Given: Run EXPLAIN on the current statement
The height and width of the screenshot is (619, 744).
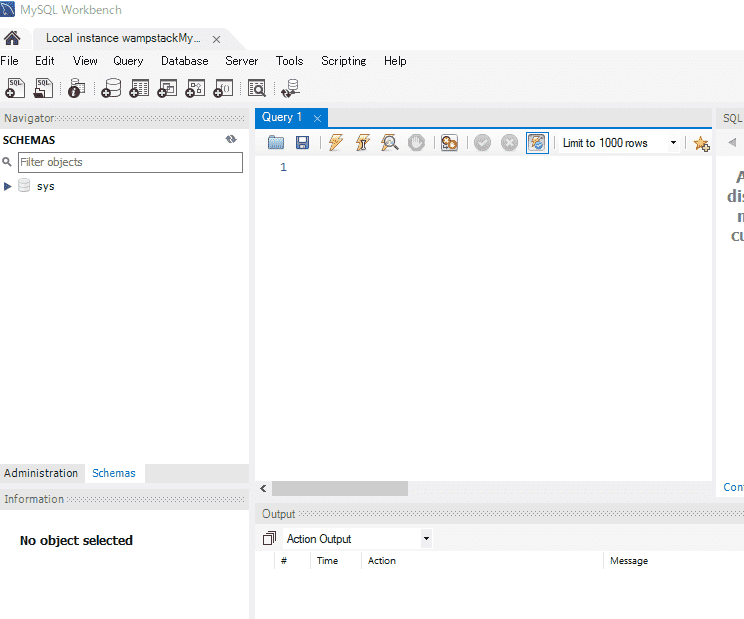Looking at the screenshot, I should tap(389, 142).
